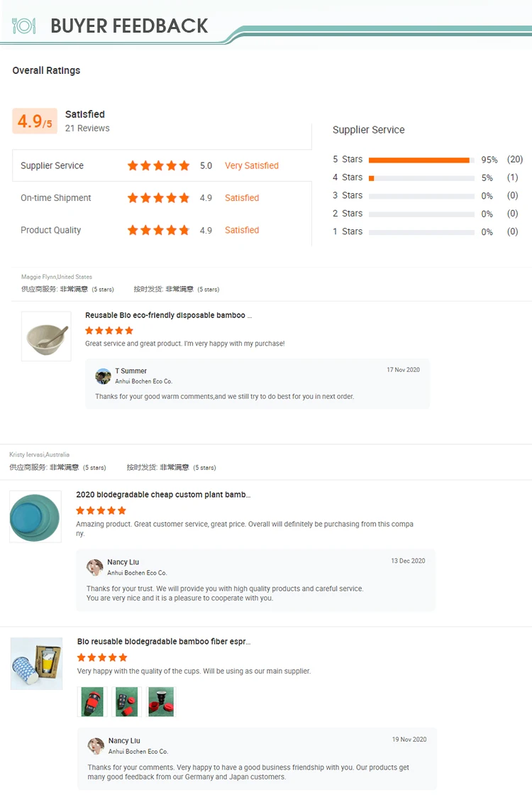Open the bamboo bowl product thumbnail

[x=46, y=336]
